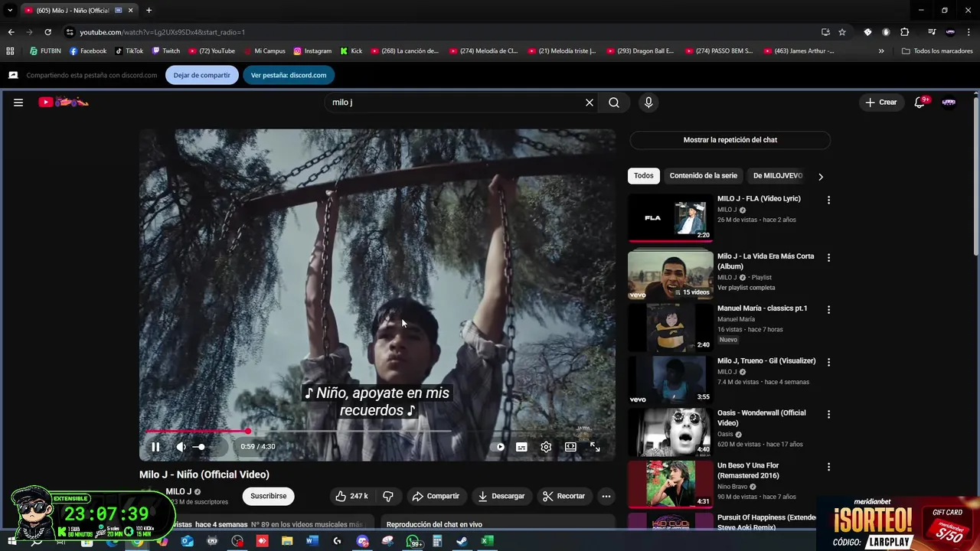
Task: Open Oasis Wonderwall video thumbnail
Action: click(671, 432)
